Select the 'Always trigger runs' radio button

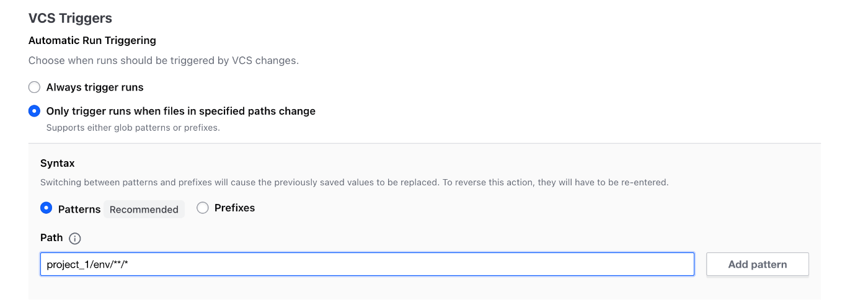click(35, 87)
